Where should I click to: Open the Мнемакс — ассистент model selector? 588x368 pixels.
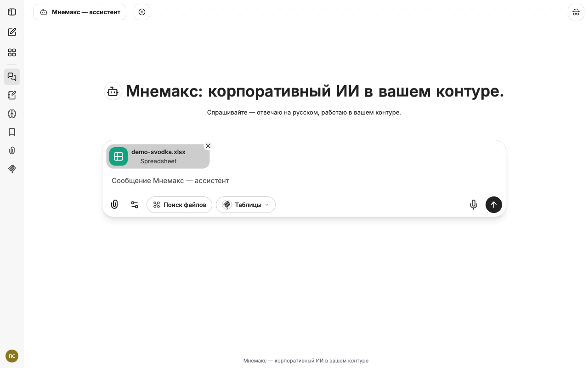[79, 12]
